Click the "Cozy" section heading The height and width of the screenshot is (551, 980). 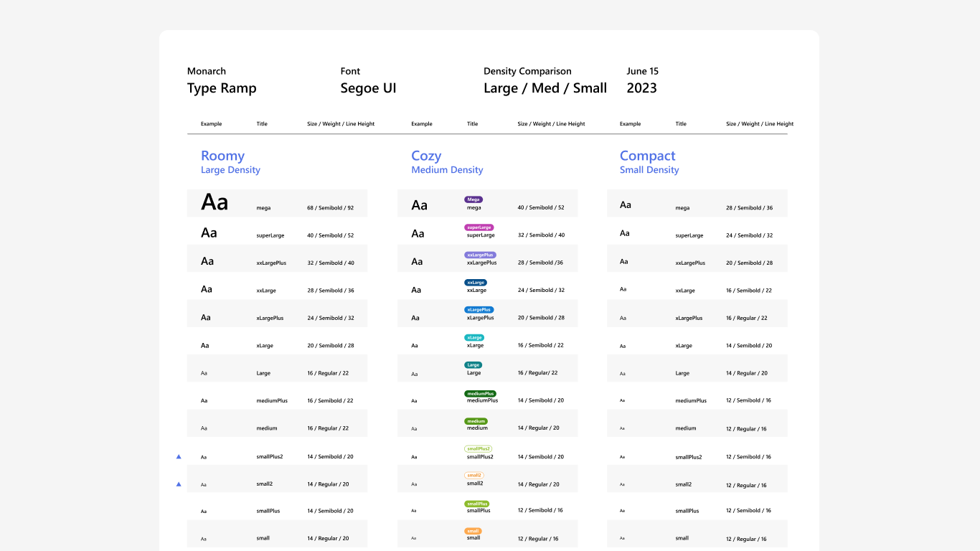[x=426, y=156]
